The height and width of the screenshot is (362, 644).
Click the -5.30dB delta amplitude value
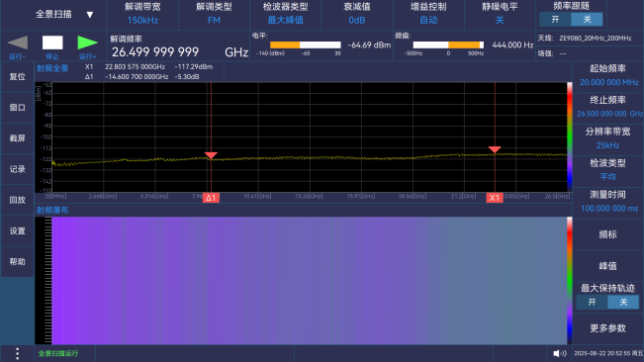point(187,77)
